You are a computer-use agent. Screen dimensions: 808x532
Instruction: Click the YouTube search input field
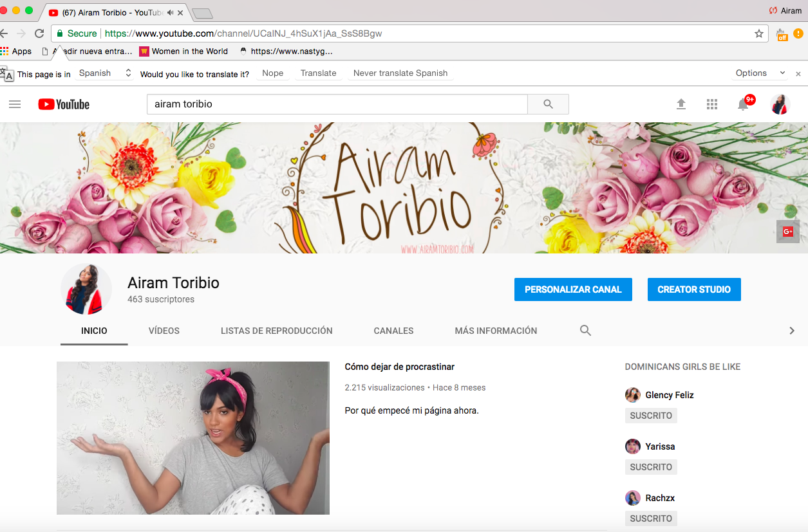[337, 104]
